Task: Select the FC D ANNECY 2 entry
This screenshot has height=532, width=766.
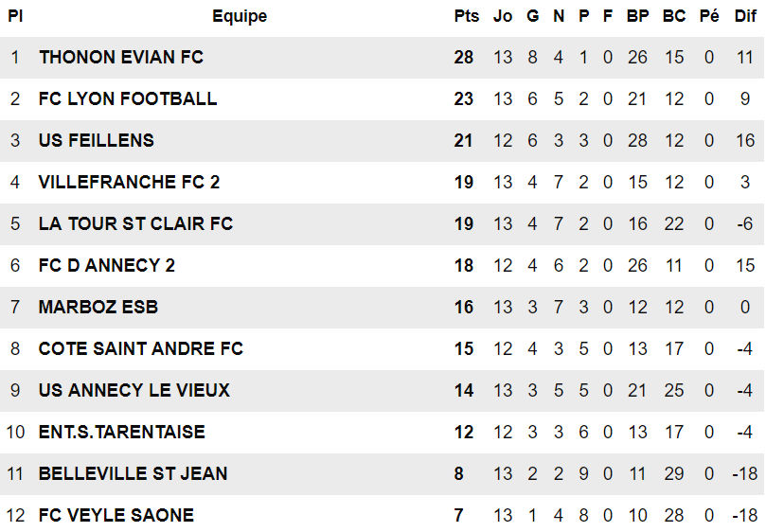Action: (x=107, y=265)
